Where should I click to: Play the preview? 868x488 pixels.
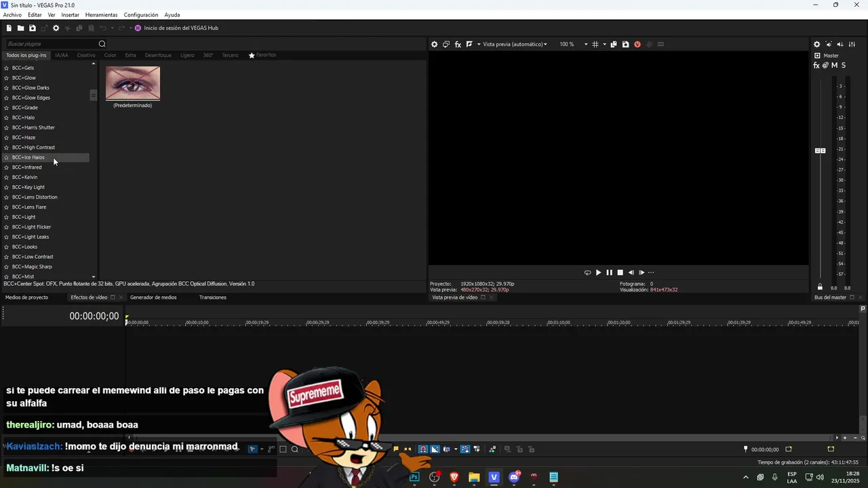pos(598,272)
